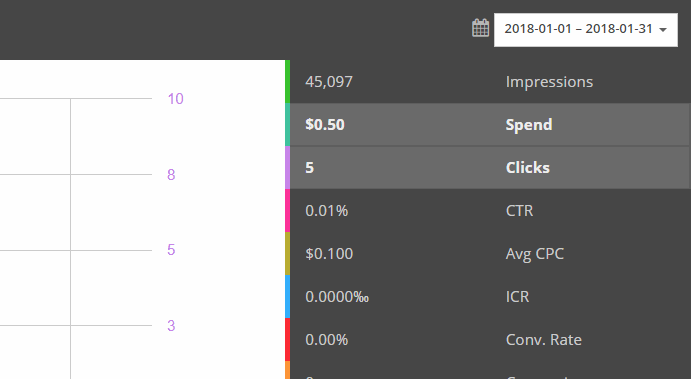Click the chart axis label 10
This screenshot has height=379, width=700.
175,99
